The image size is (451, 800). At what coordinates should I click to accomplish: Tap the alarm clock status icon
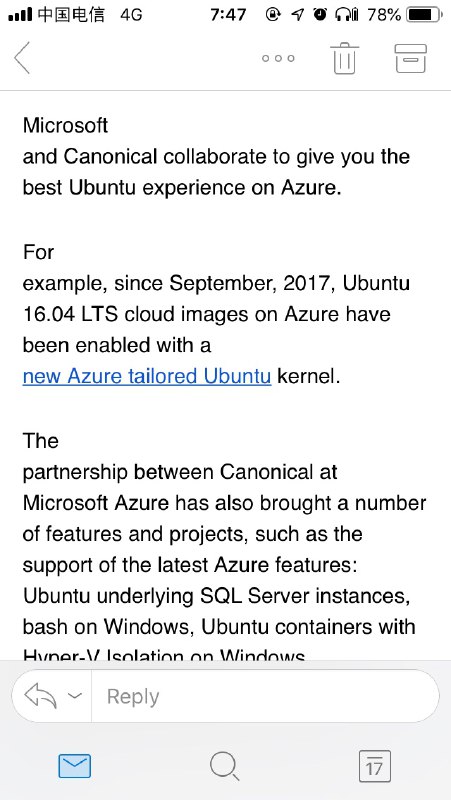click(x=320, y=15)
